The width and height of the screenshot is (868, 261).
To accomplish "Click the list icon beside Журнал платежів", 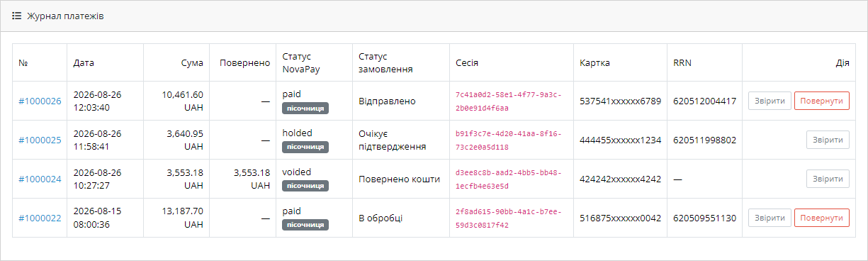I will coord(17,16).
